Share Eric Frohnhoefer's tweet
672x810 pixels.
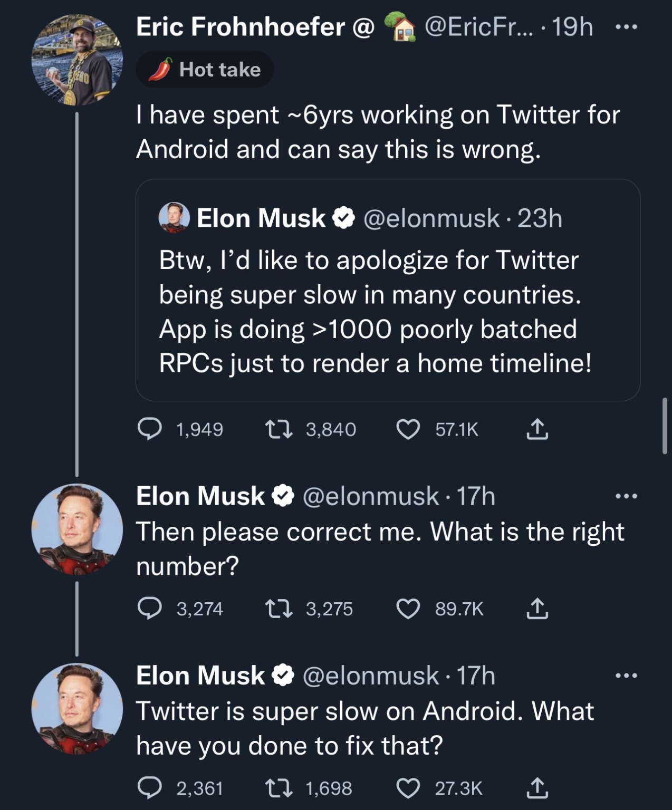(x=537, y=429)
